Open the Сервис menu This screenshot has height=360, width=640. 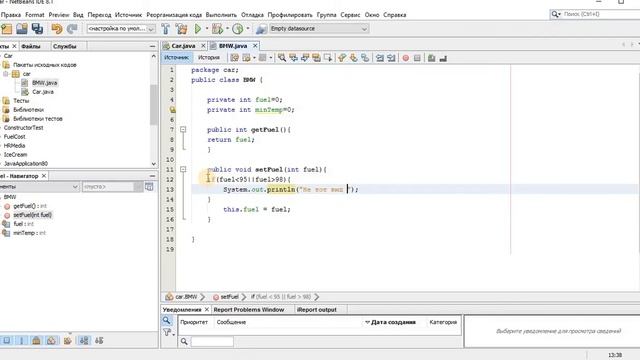[x=350, y=15]
